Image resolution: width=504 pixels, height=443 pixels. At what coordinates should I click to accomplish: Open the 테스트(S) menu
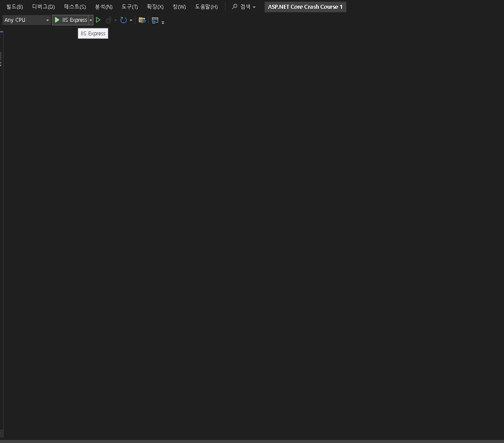pyautogui.click(x=75, y=7)
